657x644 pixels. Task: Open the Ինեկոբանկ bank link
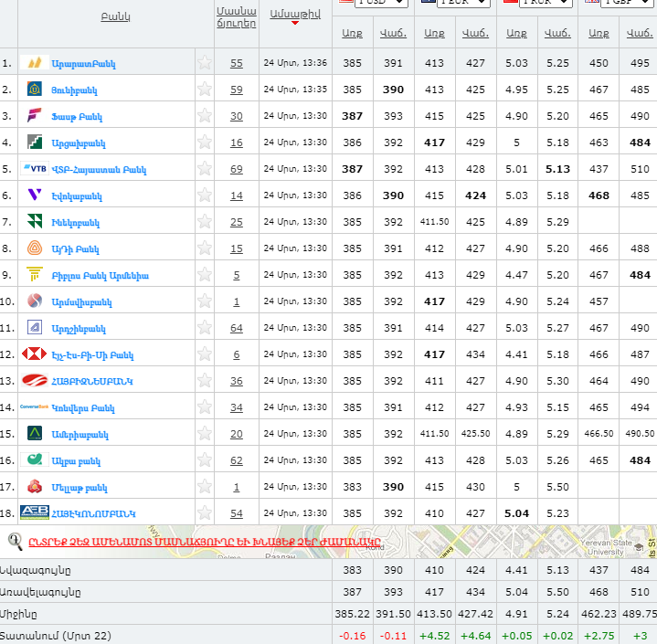click(x=76, y=223)
